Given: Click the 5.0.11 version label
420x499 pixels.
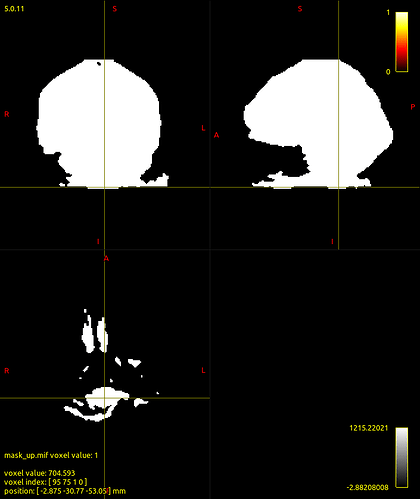Looking at the screenshot, I should pos(14,9).
